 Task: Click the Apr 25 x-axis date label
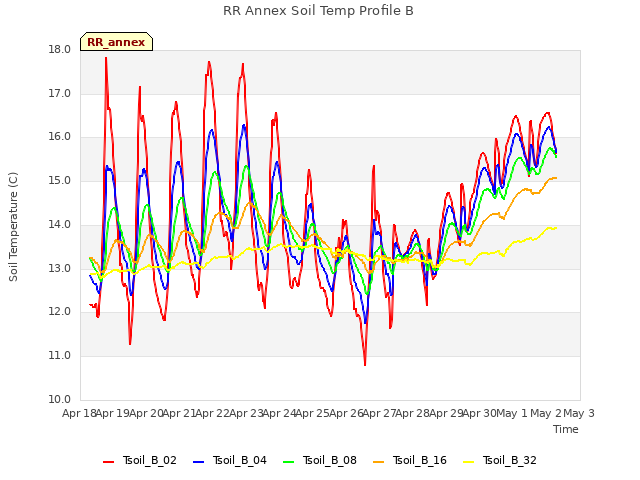[x=313, y=413]
